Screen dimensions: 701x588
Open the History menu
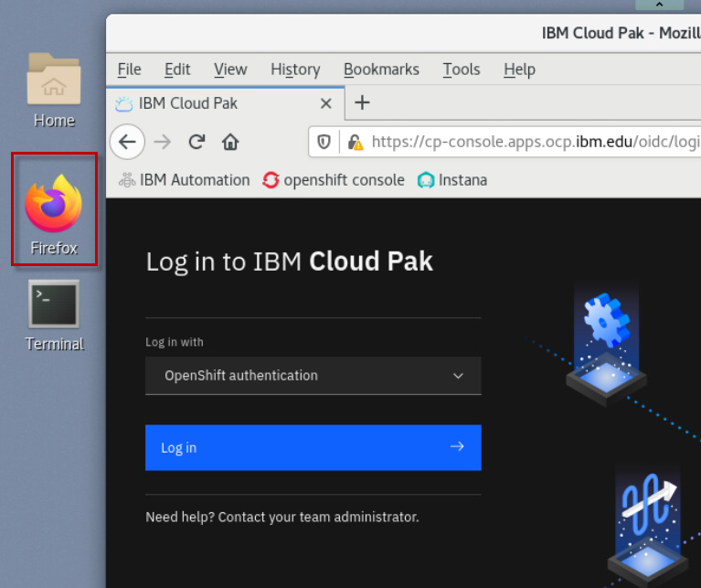pos(295,69)
